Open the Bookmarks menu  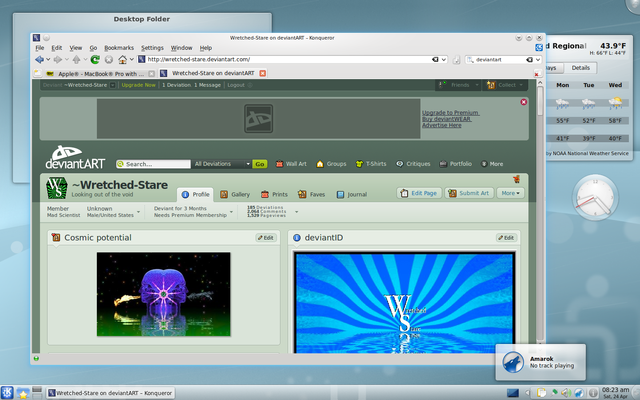(119, 48)
